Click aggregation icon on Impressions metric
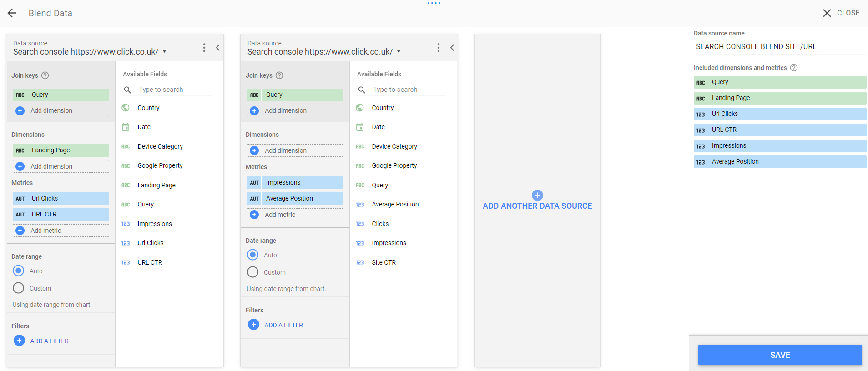This screenshot has width=868, height=371. pyautogui.click(x=254, y=183)
